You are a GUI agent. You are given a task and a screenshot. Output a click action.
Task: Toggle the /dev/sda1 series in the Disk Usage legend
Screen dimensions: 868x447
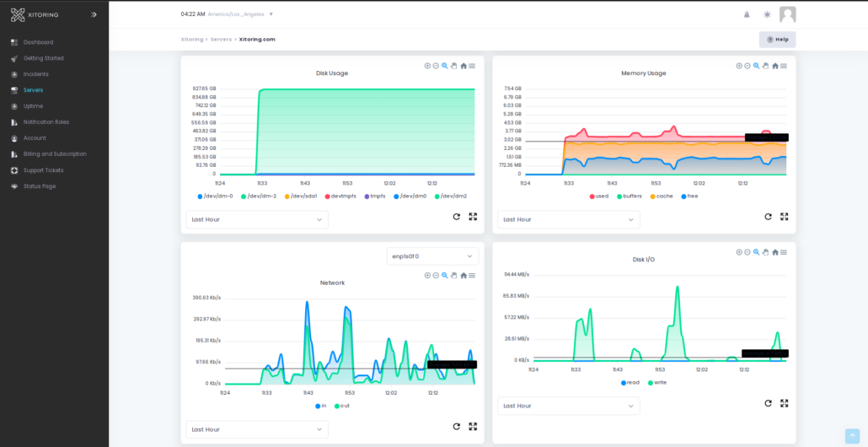tap(299, 196)
